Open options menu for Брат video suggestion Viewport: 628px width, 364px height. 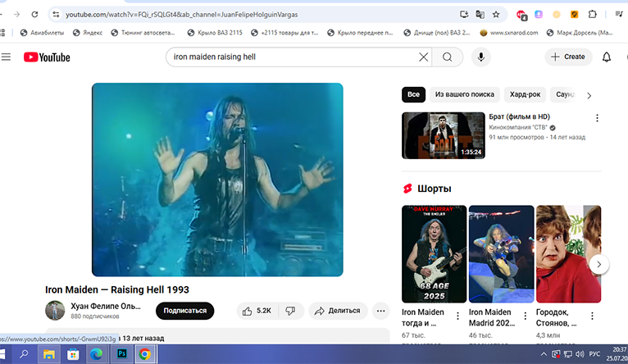pos(597,118)
